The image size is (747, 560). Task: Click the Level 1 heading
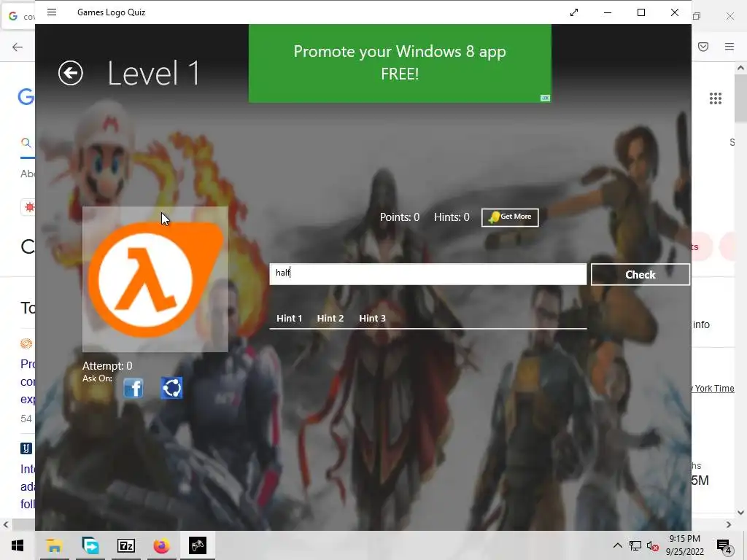coord(153,73)
